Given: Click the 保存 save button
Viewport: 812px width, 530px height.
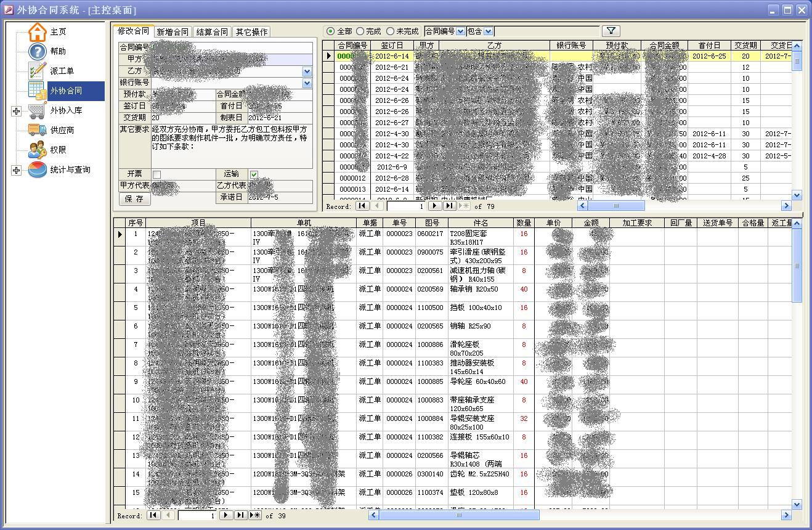Looking at the screenshot, I should pos(134,199).
